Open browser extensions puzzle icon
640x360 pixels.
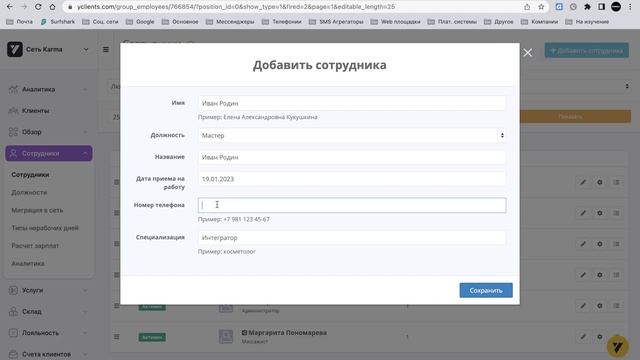point(587,7)
